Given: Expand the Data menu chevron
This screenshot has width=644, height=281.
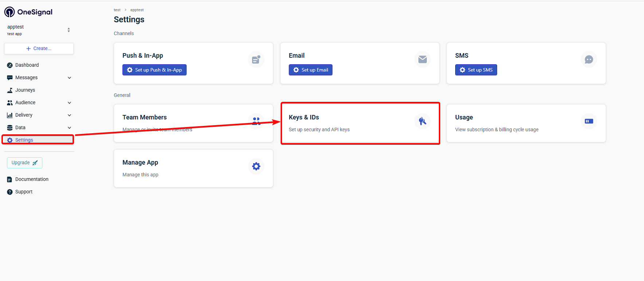Looking at the screenshot, I should click(x=69, y=128).
